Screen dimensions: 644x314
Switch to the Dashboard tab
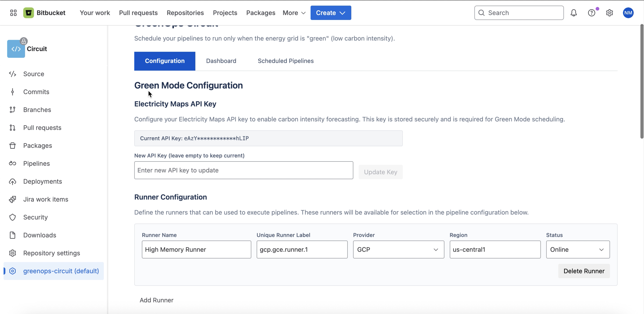221,61
